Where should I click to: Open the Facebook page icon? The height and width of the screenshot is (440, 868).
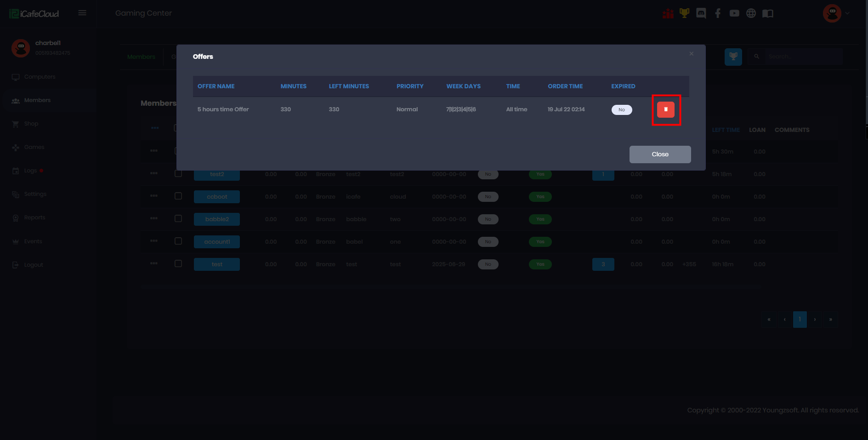point(718,13)
